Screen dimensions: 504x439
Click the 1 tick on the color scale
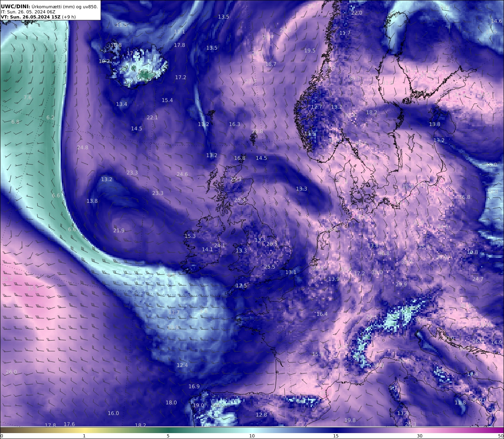point(84,436)
